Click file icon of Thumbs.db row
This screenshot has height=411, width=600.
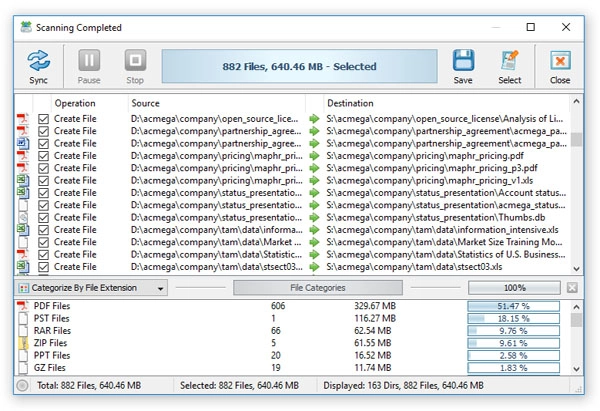[23, 217]
